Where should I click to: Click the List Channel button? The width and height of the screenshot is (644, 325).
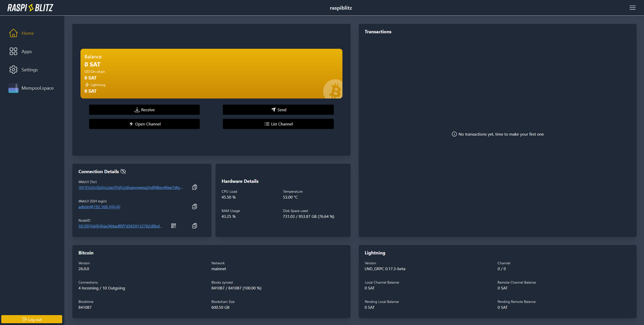point(278,124)
